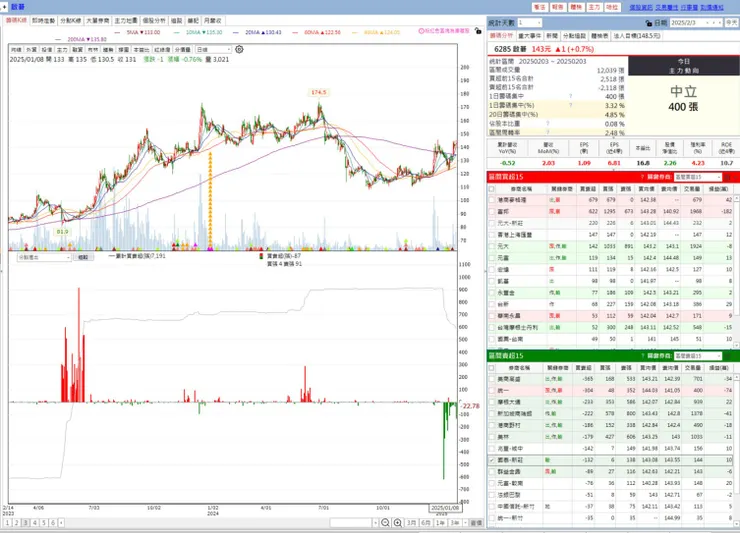Click the 今天 button
Screen dimensions: 740x533
731,23
